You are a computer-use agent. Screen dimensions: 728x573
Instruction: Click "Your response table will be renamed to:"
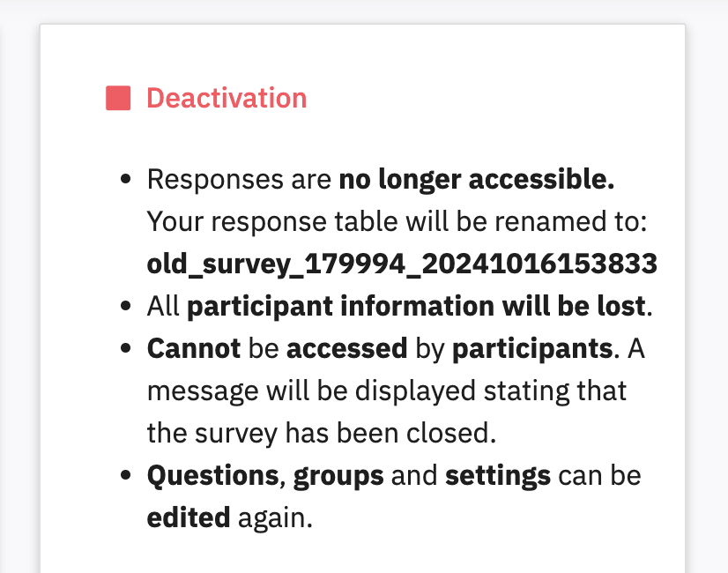pos(397,222)
